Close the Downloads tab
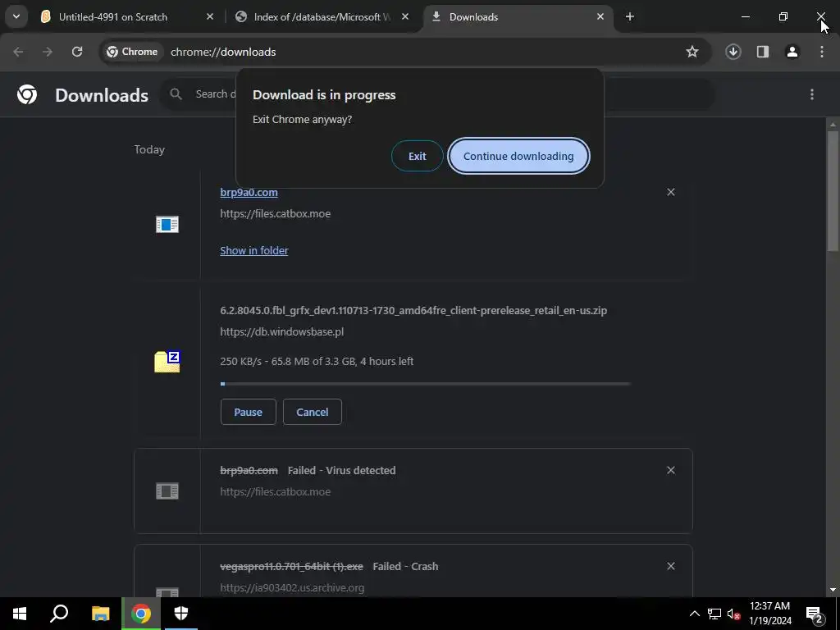 tap(600, 16)
